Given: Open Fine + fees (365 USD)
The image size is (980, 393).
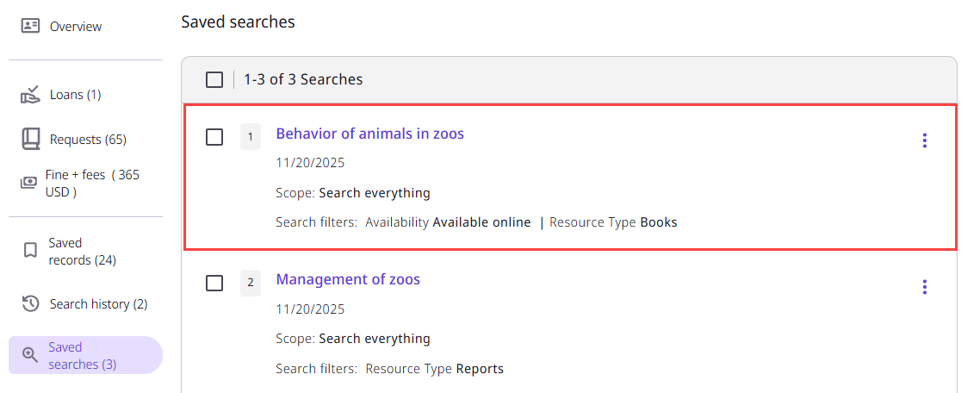Looking at the screenshot, I should click(91, 183).
